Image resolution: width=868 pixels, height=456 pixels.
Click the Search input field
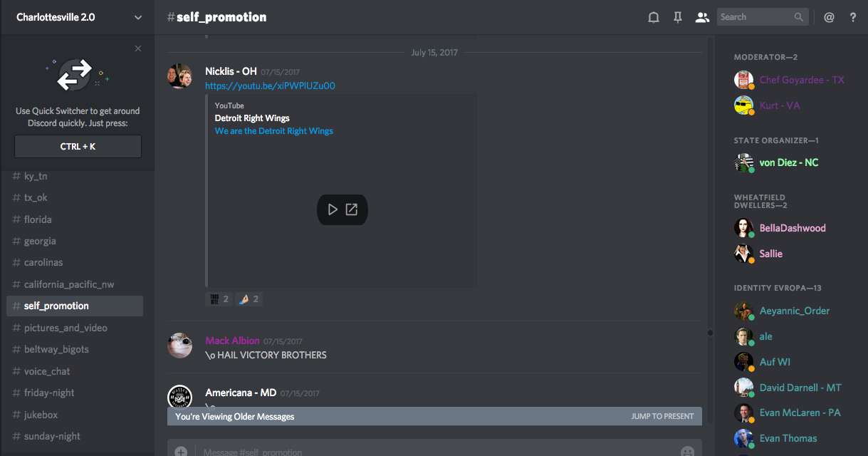coord(755,17)
